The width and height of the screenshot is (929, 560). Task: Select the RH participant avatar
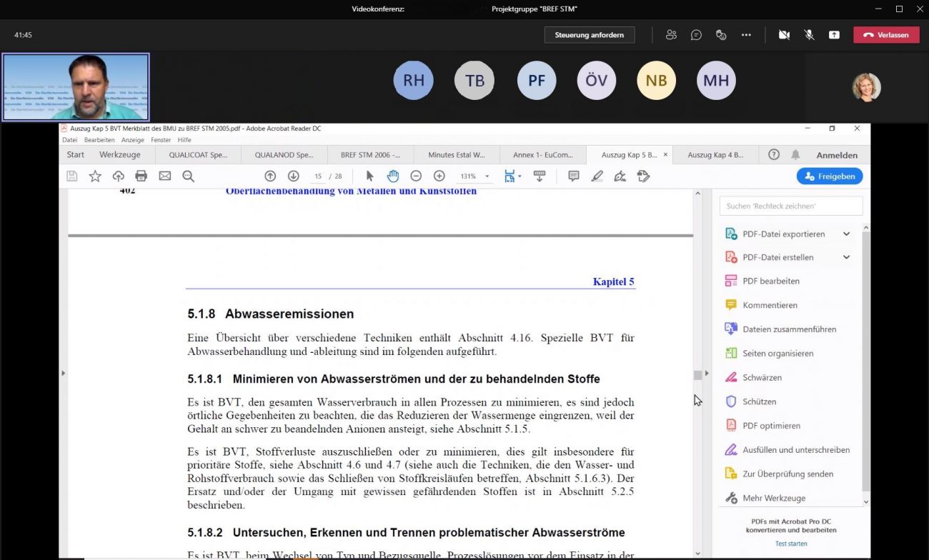[413, 81]
